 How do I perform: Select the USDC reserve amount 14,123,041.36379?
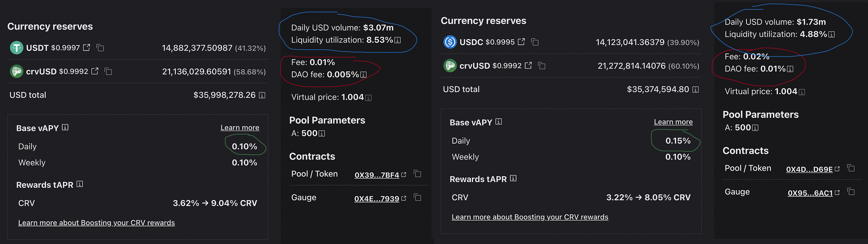[630, 42]
